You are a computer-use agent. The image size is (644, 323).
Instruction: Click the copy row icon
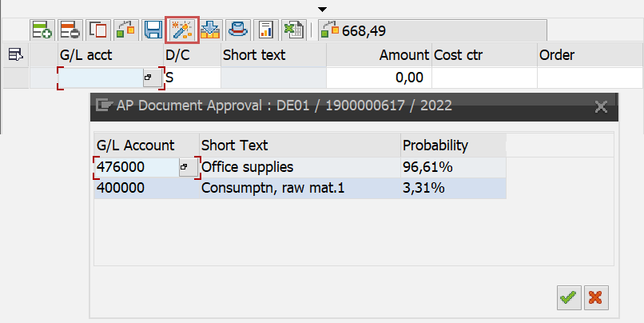point(97,30)
